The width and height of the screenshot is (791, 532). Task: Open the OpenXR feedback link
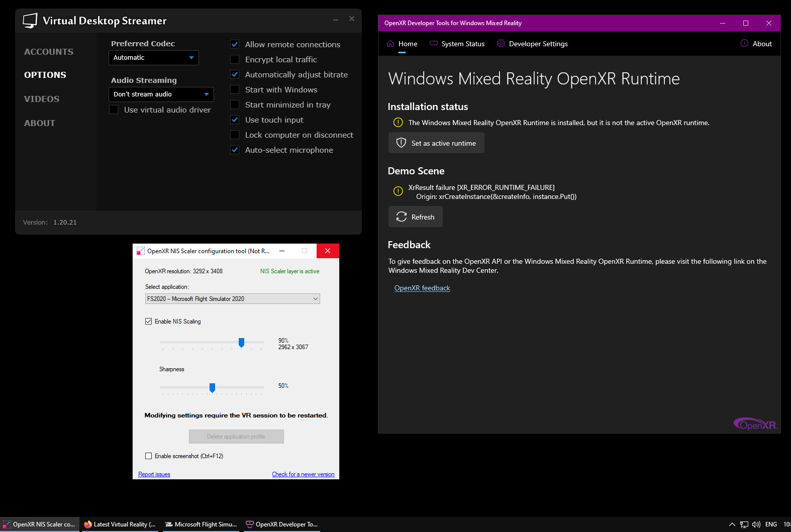tap(422, 288)
